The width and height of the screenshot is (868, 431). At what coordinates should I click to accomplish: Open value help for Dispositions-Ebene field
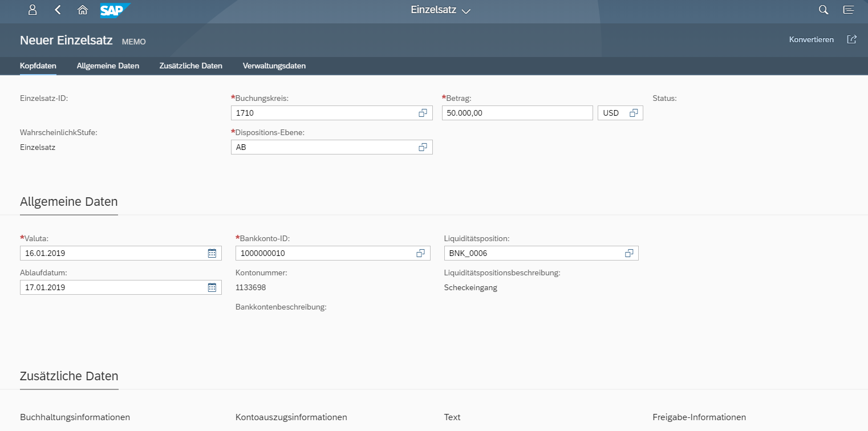[x=423, y=147]
